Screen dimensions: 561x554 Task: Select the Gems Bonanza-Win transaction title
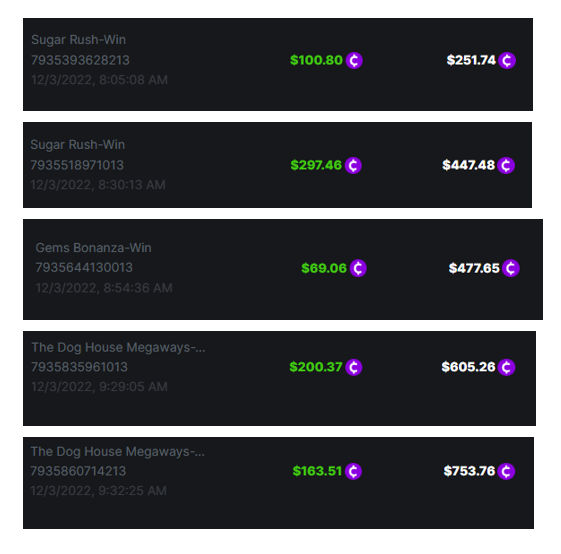coord(93,248)
